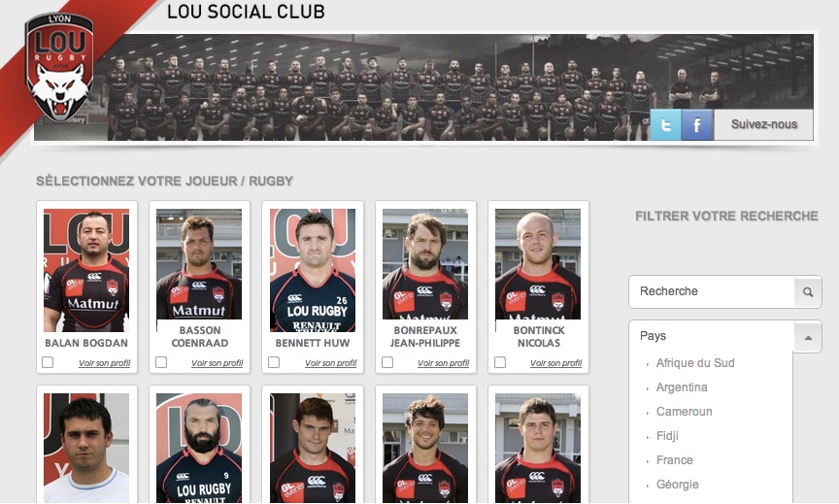The image size is (839, 504).
Task: Enable the Bontinck Nicolas checkbox
Action: coord(500,362)
